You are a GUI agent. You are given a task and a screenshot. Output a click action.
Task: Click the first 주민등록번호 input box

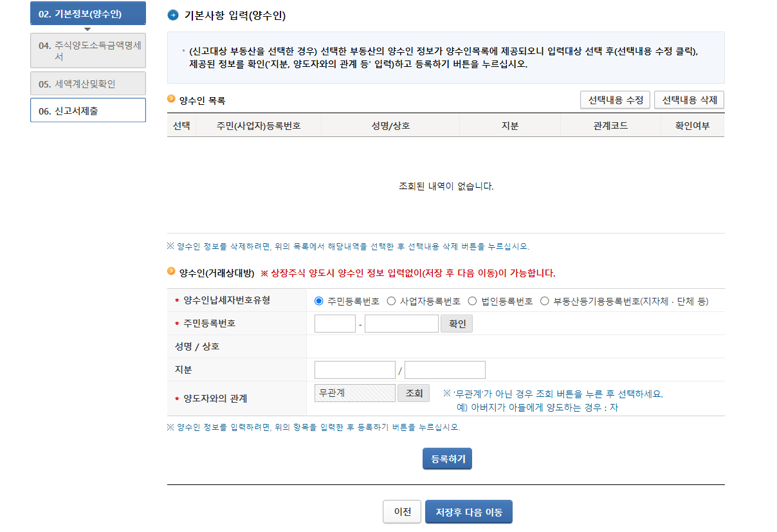[x=334, y=323]
